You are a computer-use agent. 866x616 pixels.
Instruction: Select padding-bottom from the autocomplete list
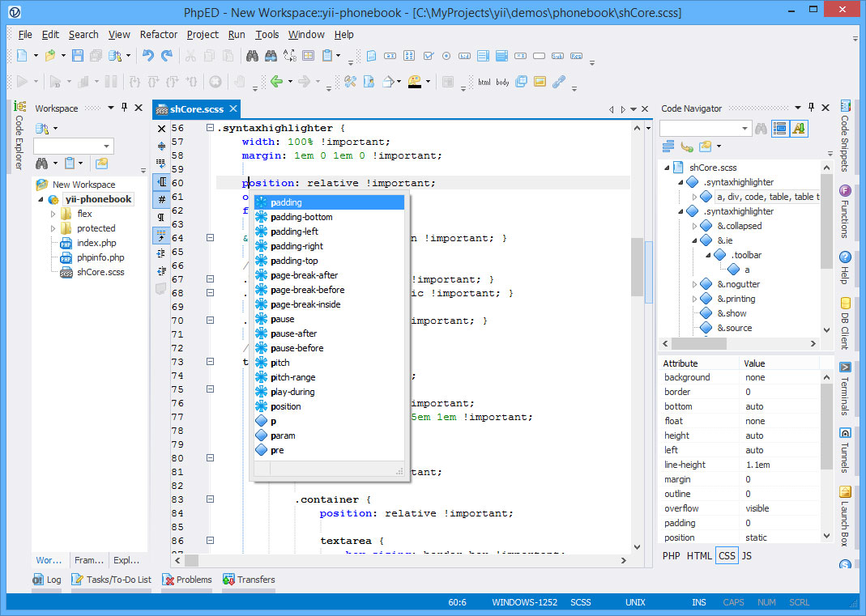click(x=301, y=217)
